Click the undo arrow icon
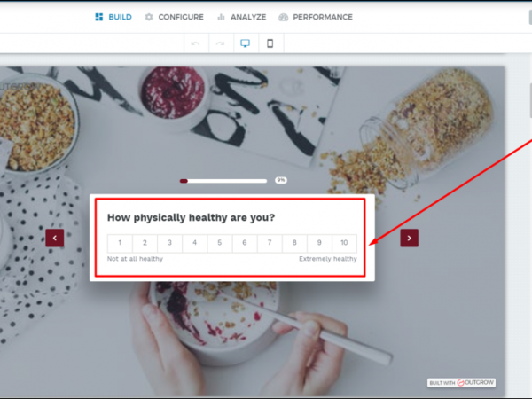Viewport: 532px width, 399px height. click(196, 43)
